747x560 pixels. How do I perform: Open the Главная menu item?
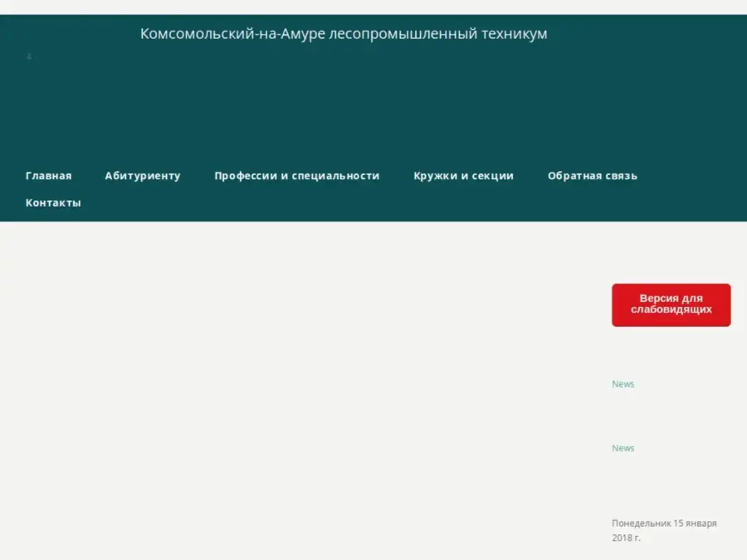(x=48, y=176)
